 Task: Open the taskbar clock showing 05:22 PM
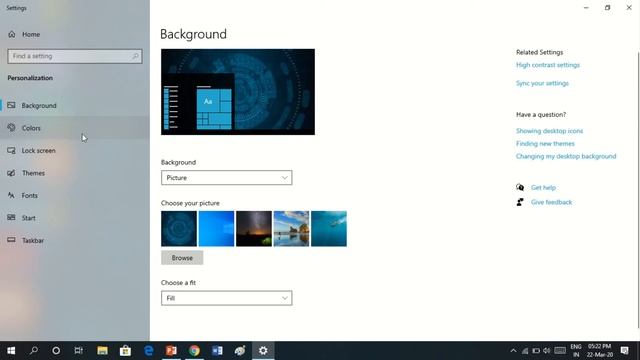[x=600, y=351]
